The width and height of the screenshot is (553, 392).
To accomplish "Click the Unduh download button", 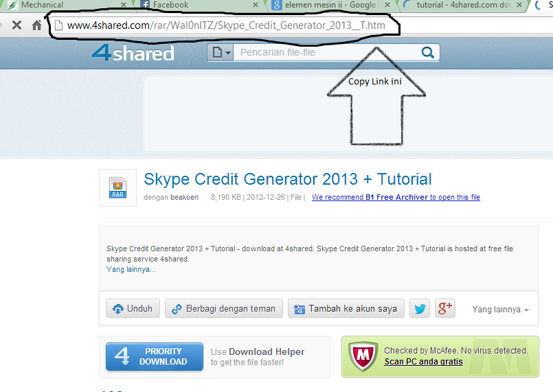I will [x=133, y=308].
